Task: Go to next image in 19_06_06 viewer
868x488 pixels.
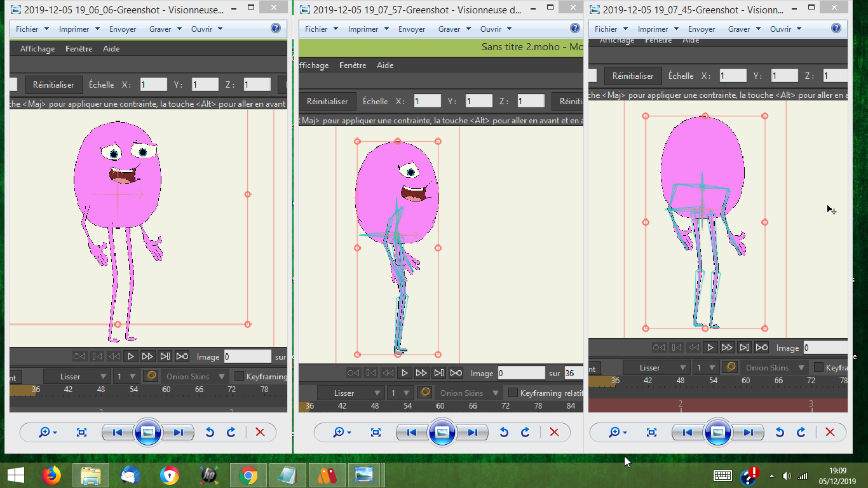Action: (178, 433)
